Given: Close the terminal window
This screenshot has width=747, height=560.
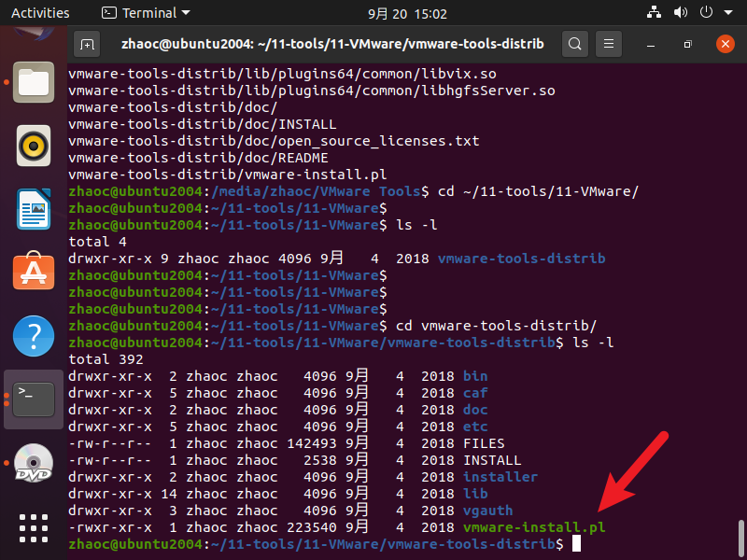Looking at the screenshot, I should [726, 44].
